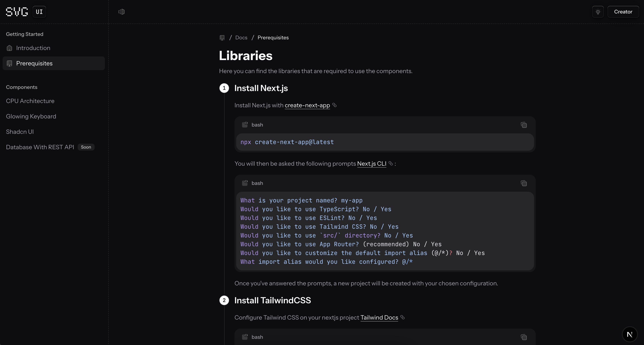Copy the npx create-next-app command
644x345 pixels.
(x=524, y=125)
